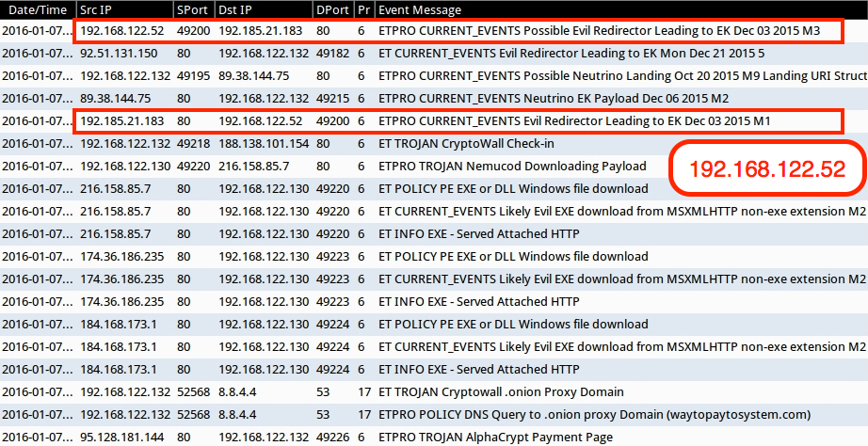Select the 'Nemucod Downloading Payload' event message
This screenshot has height=446, width=868.
coord(512,166)
